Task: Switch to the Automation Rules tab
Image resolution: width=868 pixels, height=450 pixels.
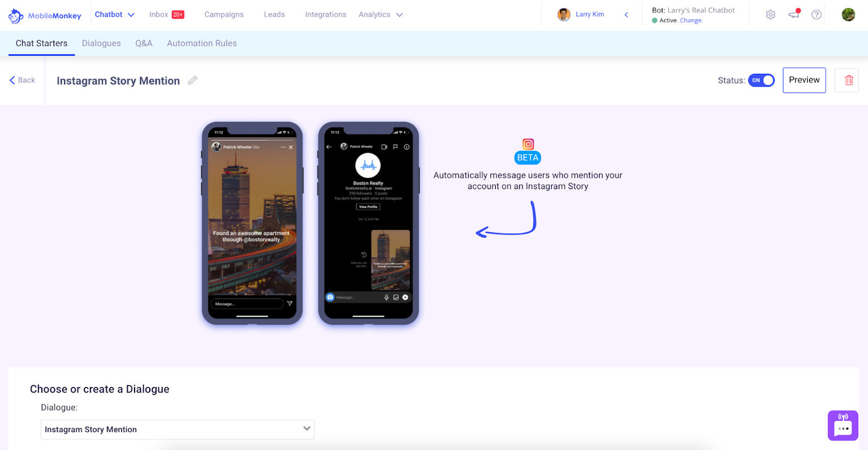Action: 202,43
